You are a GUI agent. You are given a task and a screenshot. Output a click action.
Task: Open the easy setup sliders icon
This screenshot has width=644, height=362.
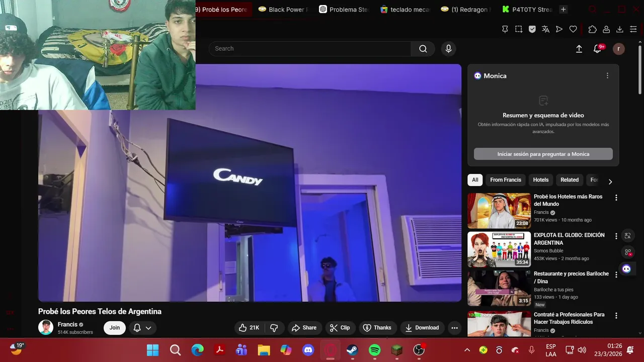633,29
